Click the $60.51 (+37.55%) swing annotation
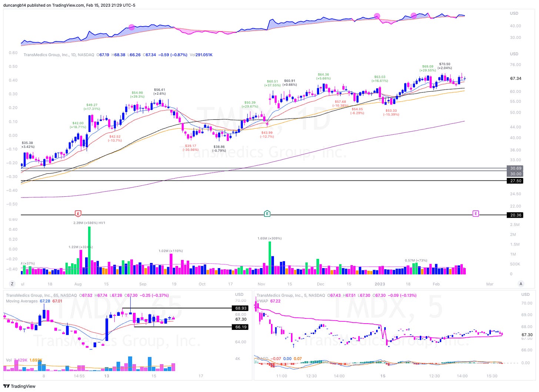Screen dimensions: 539x392 point(272,83)
